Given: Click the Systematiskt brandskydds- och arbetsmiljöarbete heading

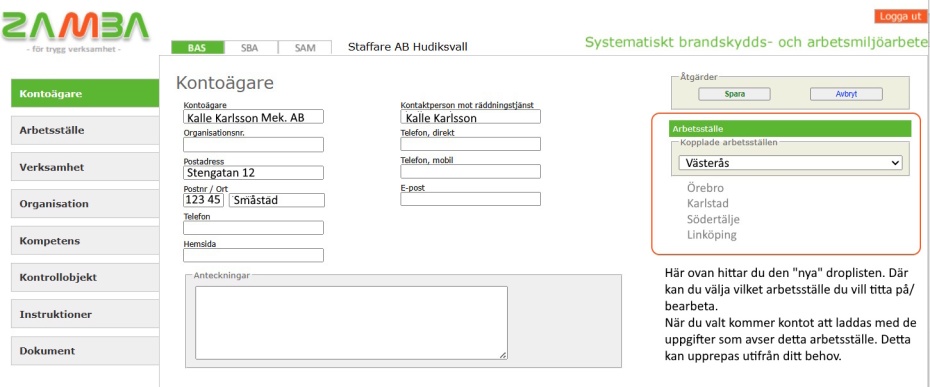Looking at the screenshot, I should tap(756, 42).
